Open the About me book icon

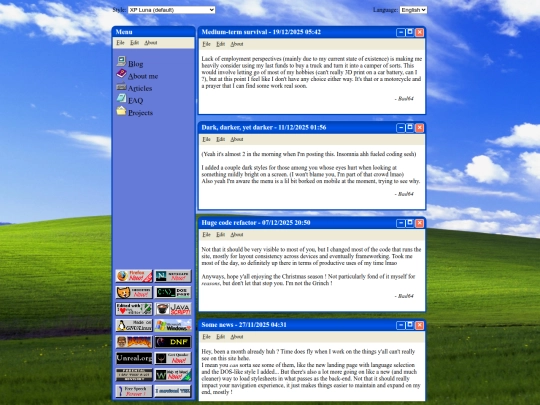(x=121, y=73)
